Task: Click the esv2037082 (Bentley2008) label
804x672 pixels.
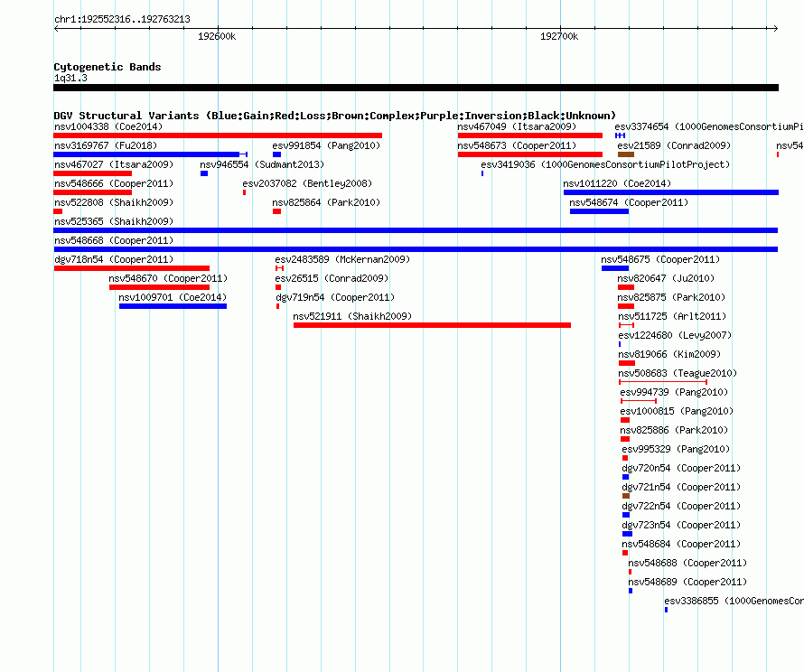Action: pos(307,183)
